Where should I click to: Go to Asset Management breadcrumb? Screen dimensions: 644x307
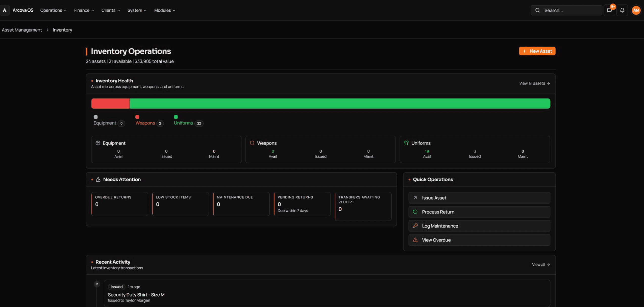point(22,30)
